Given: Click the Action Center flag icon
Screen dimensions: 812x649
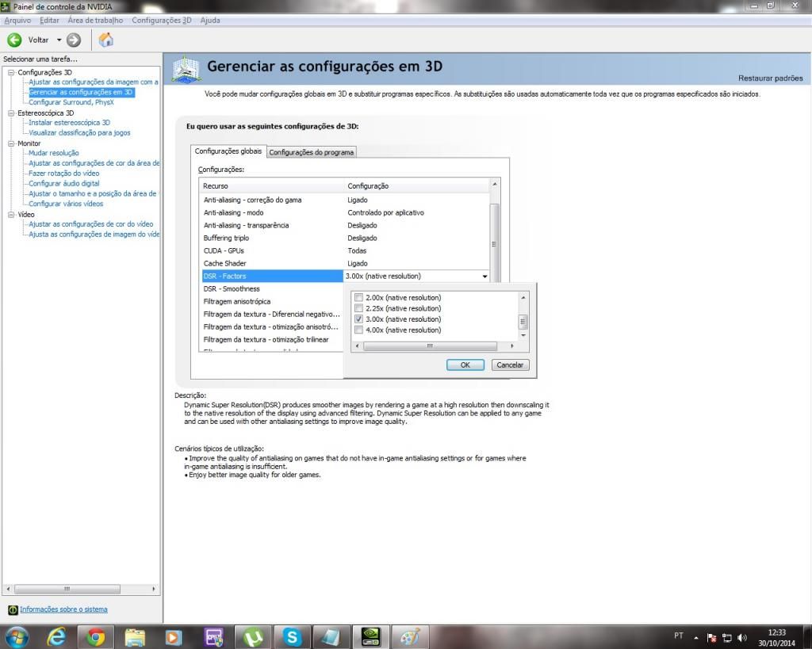Looking at the screenshot, I should tap(711, 638).
